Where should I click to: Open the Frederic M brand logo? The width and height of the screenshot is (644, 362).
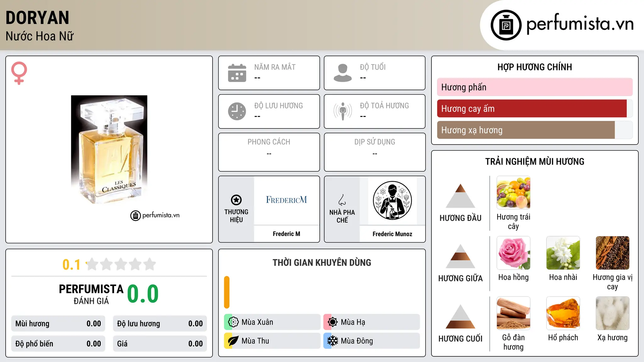286,200
